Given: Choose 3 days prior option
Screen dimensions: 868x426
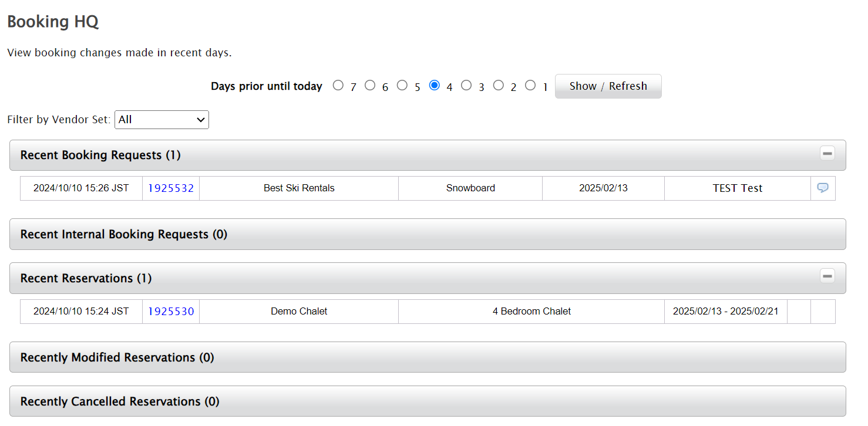Looking at the screenshot, I should point(466,86).
